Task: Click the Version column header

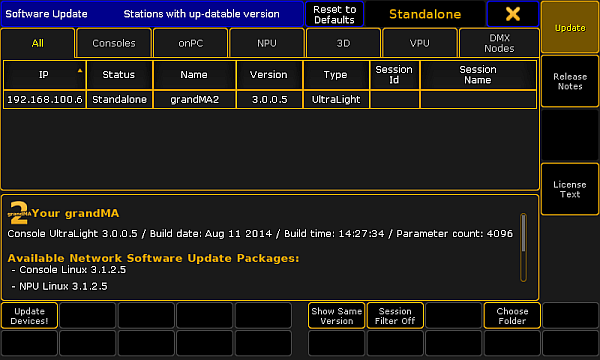Action: coord(269,75)
